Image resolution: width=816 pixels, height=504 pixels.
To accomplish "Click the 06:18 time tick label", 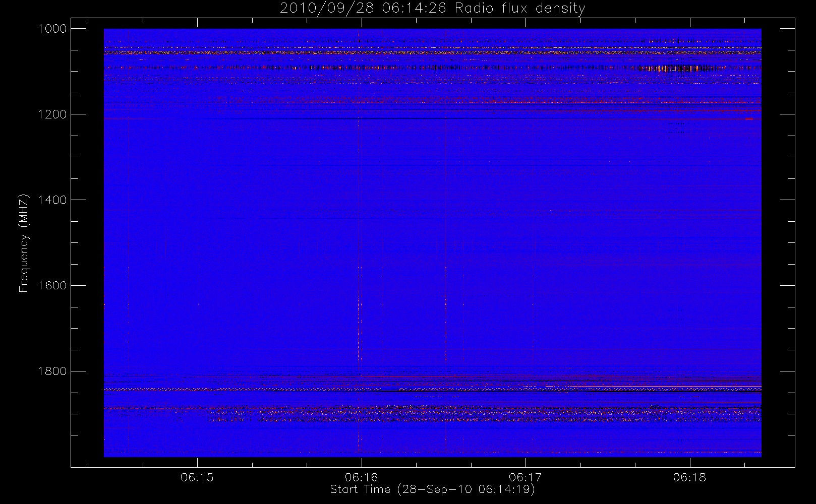I will tap(689, 477).
